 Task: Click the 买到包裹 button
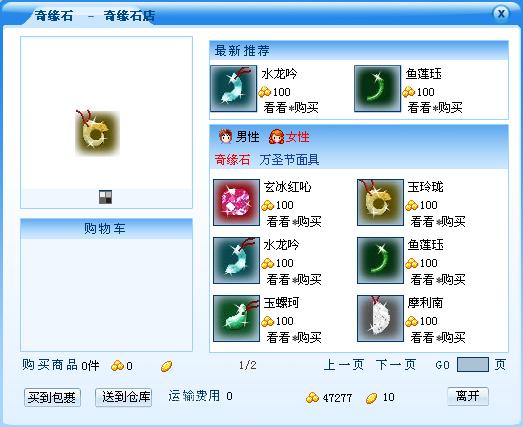click(x=52, y=398)
